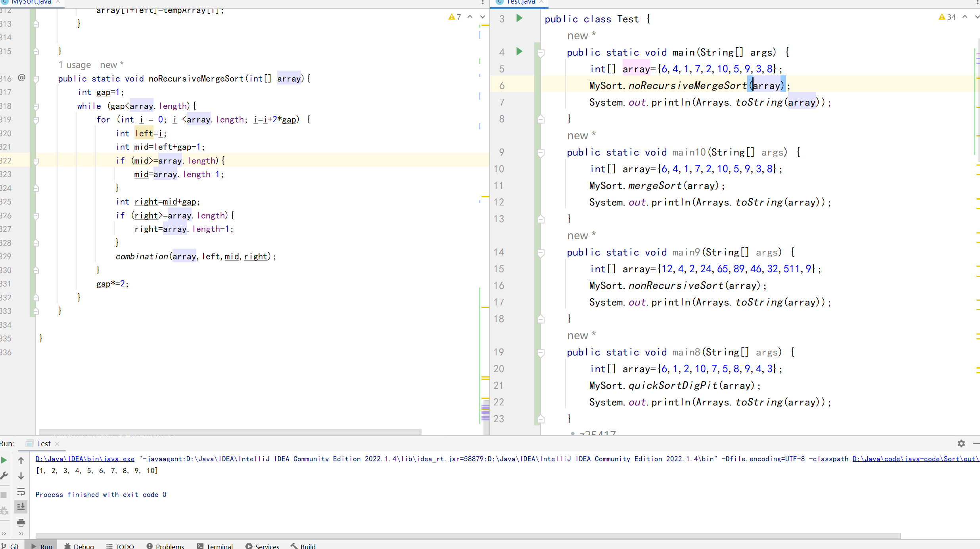Open java.exe path link in console

click(85, 459)
